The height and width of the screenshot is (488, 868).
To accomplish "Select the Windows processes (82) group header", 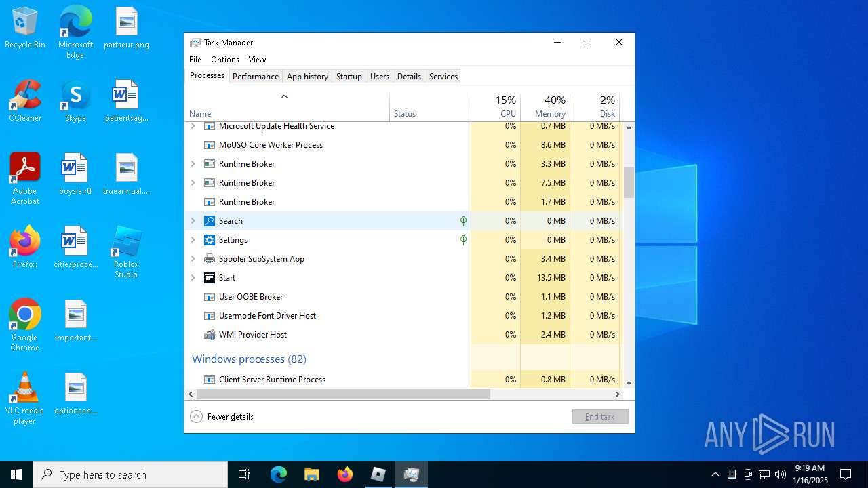I will click(249, 359).
